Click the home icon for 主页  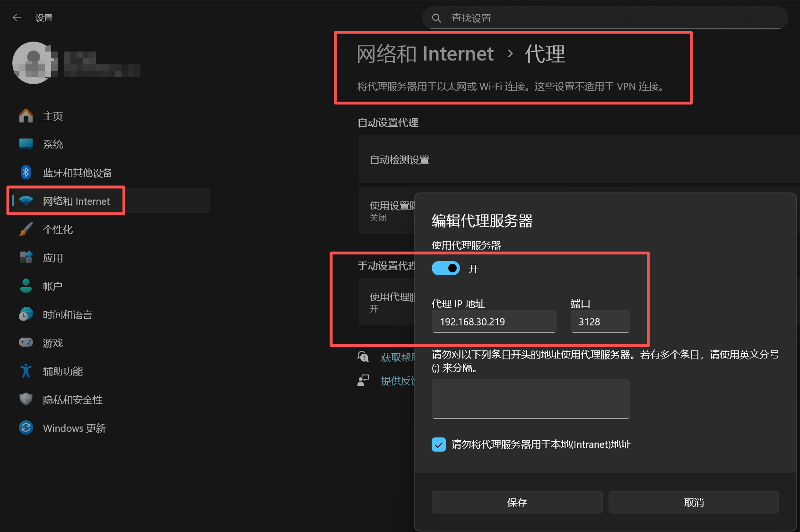pyautogui.click(x=26, y=116)
